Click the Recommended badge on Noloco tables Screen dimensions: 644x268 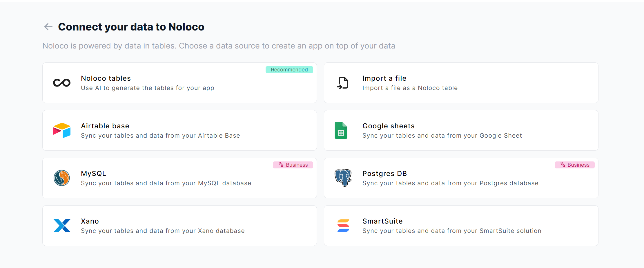tap(289, 70)
